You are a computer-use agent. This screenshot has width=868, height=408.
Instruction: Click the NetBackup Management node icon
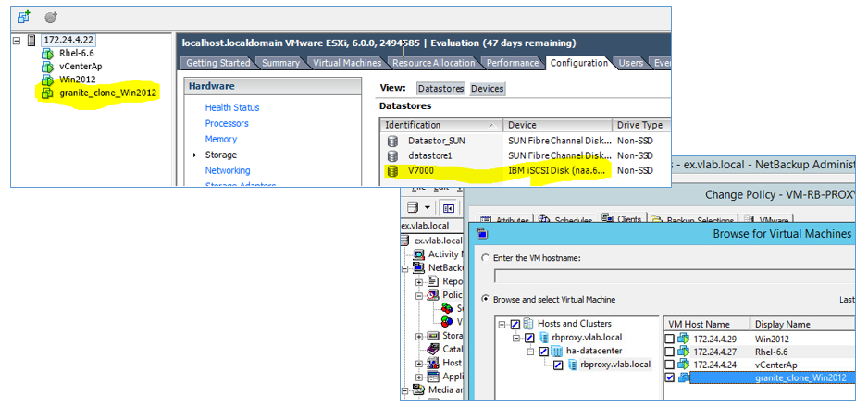[419, 268]
